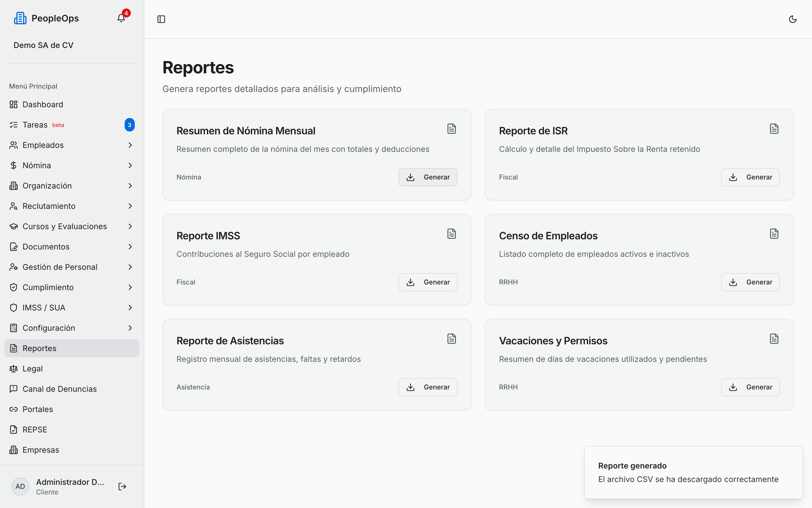812x508 pixels.
Task: Open Tareas beta menu item
Action: click(x=72, y=125)
